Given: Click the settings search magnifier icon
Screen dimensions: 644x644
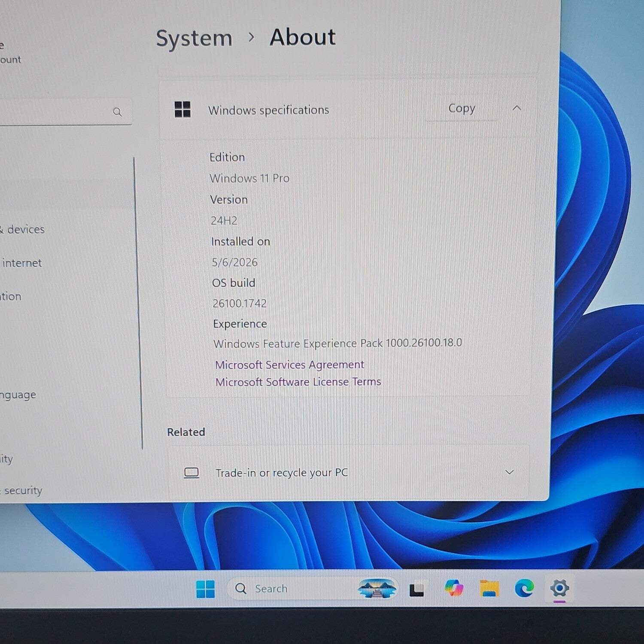Looking at the screenshot, I should pos(117,112).
